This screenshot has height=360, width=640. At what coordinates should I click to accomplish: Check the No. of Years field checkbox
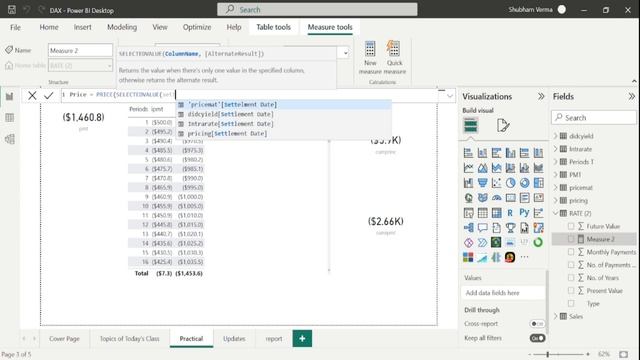point(571,278)
